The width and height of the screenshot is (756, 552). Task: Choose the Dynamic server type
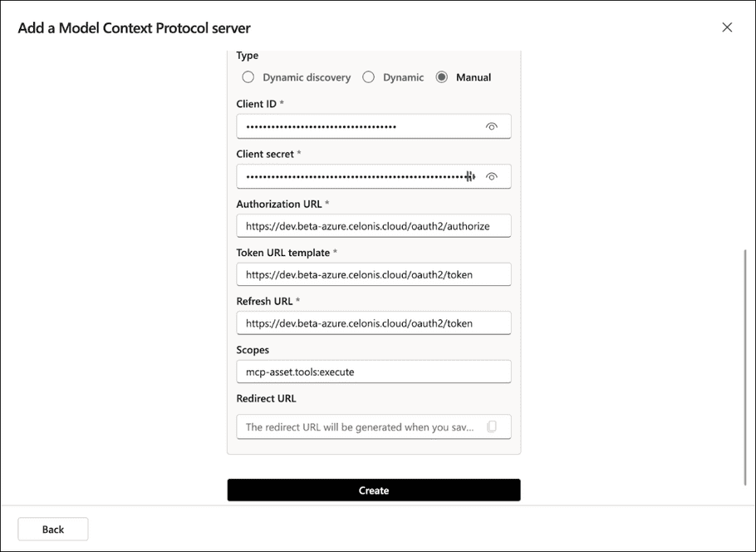pyautogui.click(x=368, y=76)
